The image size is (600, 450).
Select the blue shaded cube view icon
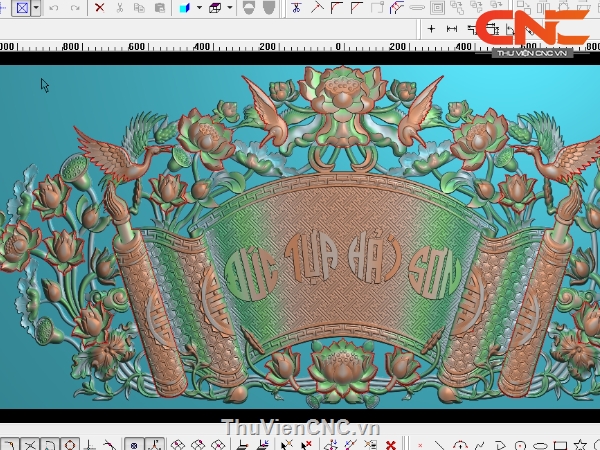pos(184,8)
